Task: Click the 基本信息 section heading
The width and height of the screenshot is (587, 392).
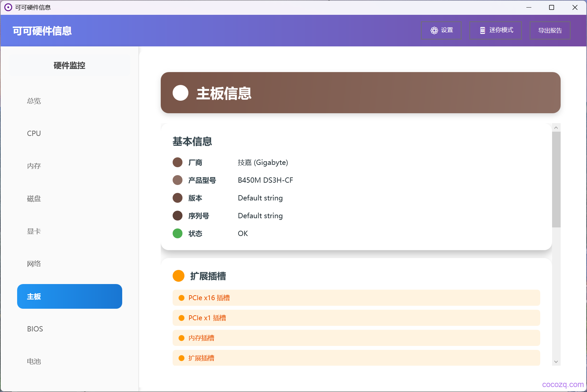Action: point(192,142)
